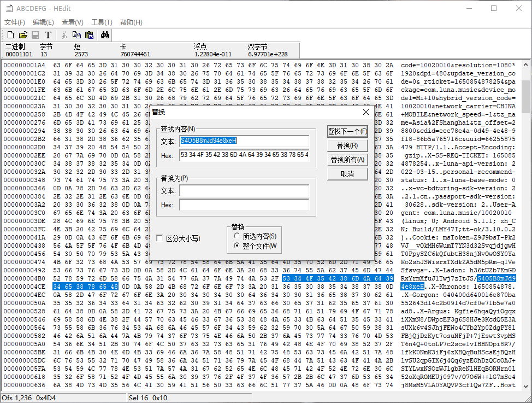The width and height of the screenshot is (532, 403).
Task: Click the Save disk icon
Action: pyautogui.click(x=35, y=34)
